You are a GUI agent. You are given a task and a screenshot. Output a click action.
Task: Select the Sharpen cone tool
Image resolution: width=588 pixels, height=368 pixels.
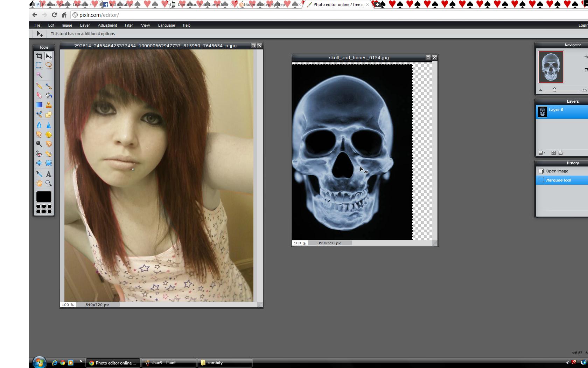[x=49, y=125]
